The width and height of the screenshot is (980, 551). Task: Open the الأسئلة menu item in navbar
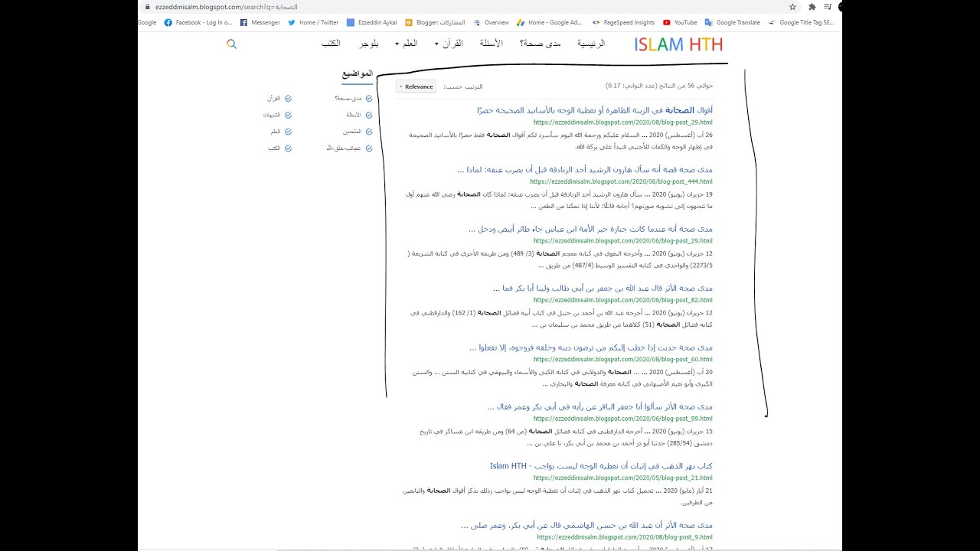tap(492, 44)
